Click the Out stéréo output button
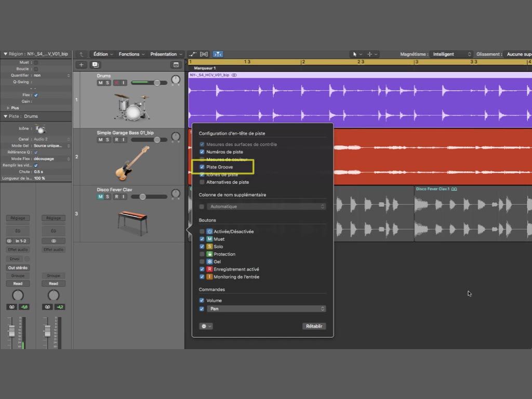 click(x=18, y=268)
